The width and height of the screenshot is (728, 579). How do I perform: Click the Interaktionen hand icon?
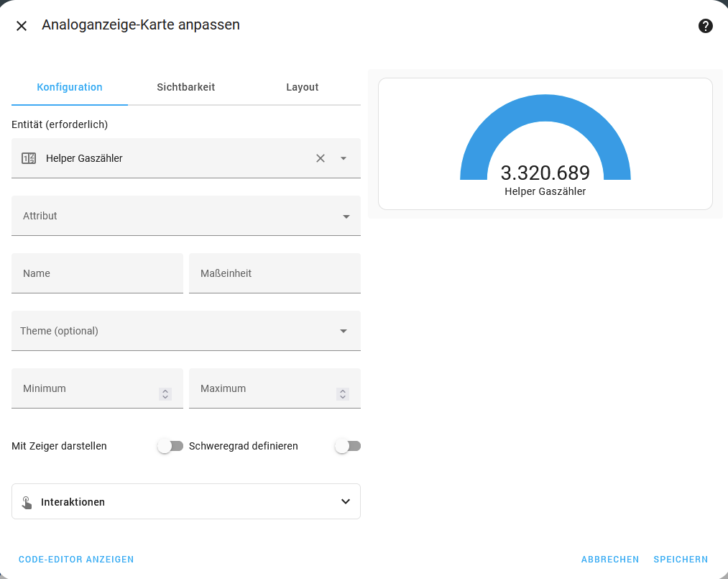point(27,502)
